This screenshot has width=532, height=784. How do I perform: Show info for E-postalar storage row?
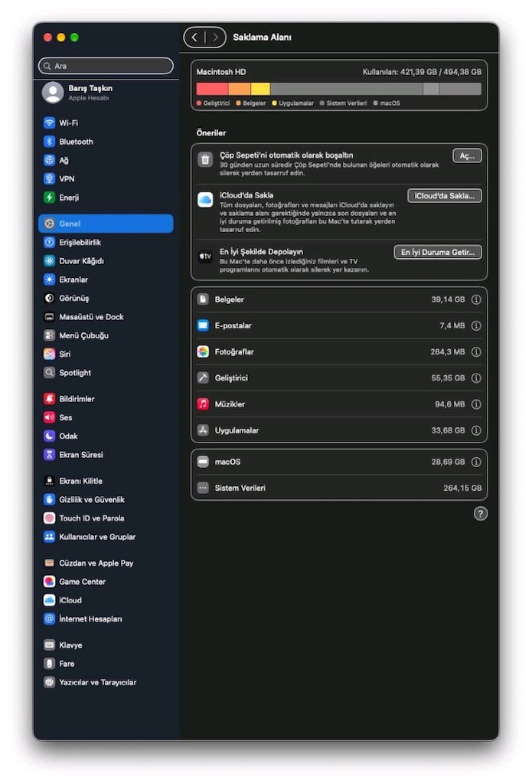[476, 325]
